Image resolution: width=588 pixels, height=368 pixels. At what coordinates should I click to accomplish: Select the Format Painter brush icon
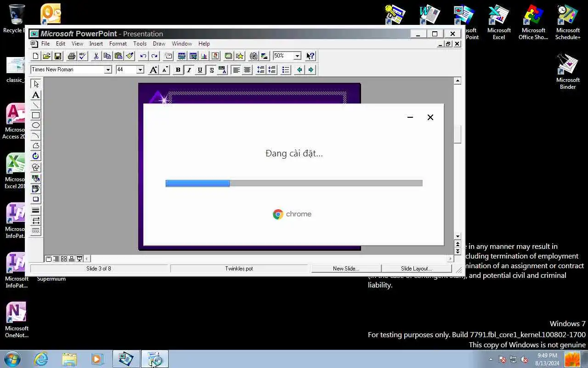click(130, 56)
